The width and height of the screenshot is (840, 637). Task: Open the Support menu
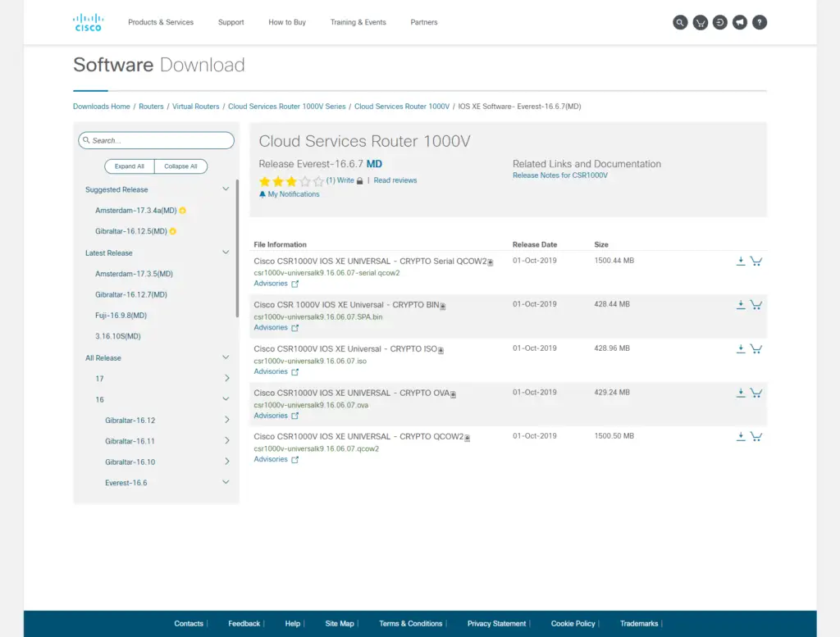point(231,22)
